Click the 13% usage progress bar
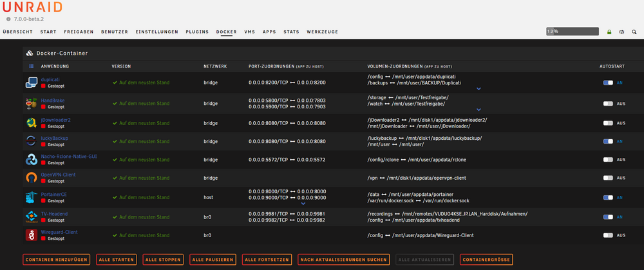 click(x=572, y=32)
